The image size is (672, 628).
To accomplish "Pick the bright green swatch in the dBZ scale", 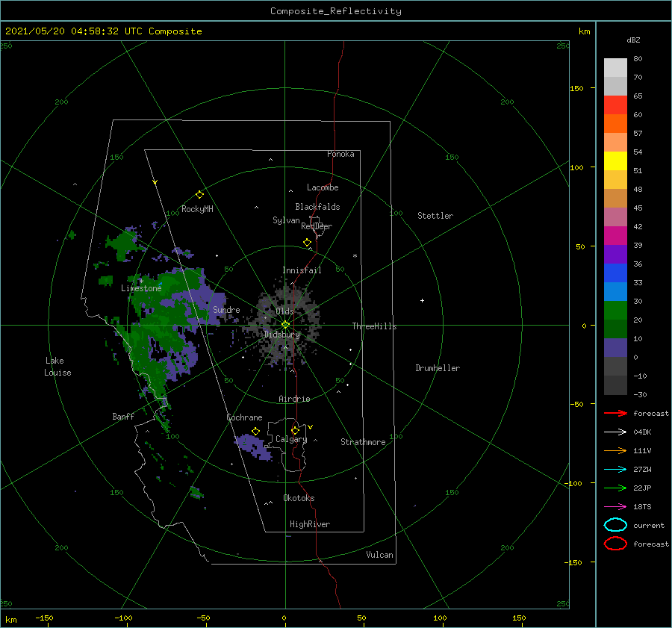I will [x=615, y=311].
